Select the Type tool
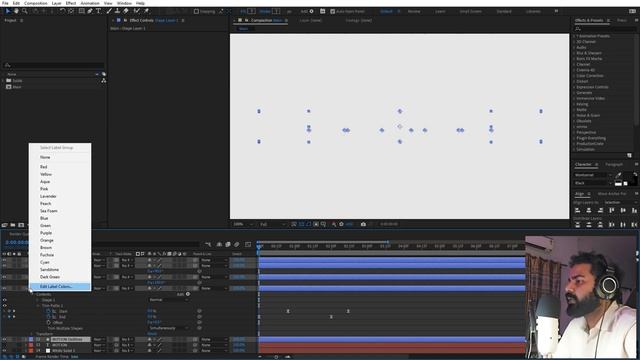Viewport: 640px width, 360px height. click(98, 11)
